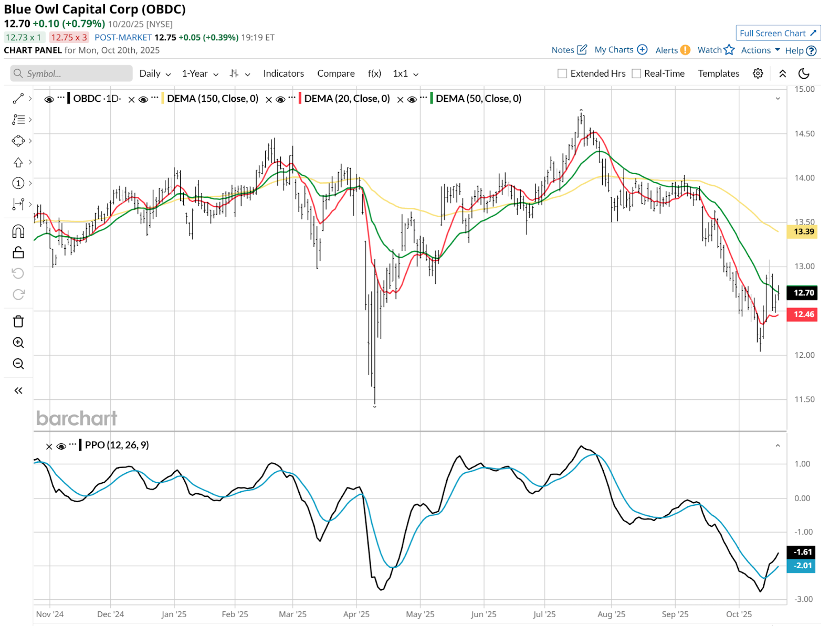Select the trend line drawing tool

point(18,99)
